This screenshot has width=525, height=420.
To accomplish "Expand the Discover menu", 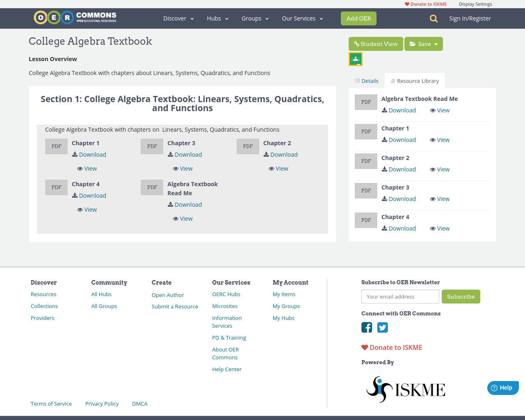I will 178,18.
